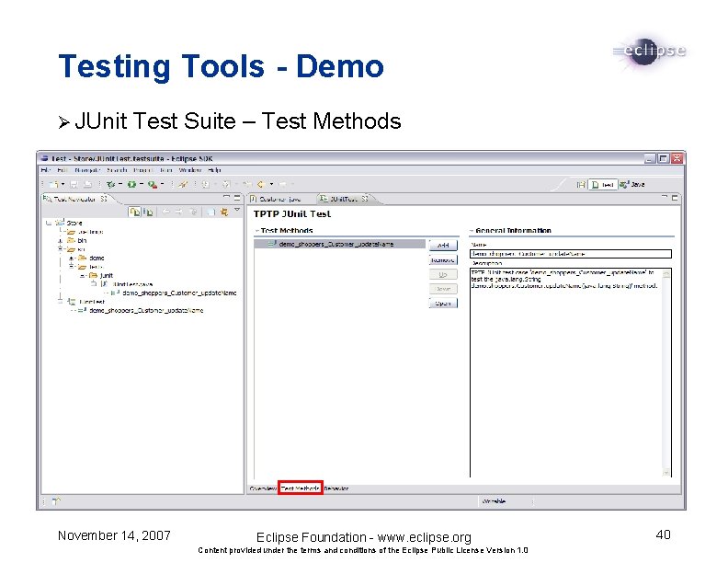
Task: Open the New wizard toolbar icon
Action: tap(54, 184)
